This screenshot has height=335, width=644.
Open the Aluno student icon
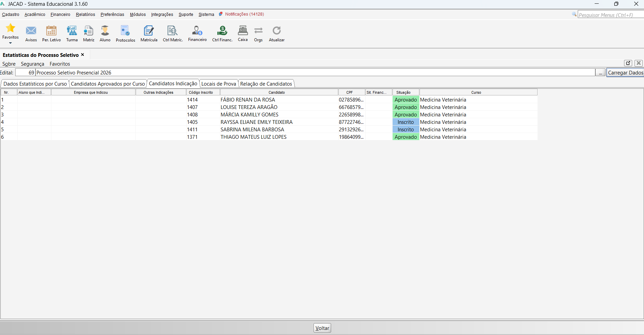[105, 31]
